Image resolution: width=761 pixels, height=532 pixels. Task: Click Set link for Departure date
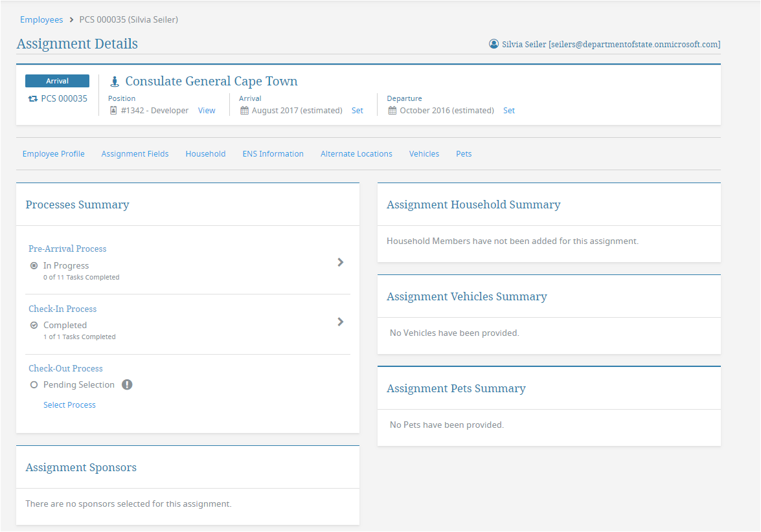coord(508,111)
